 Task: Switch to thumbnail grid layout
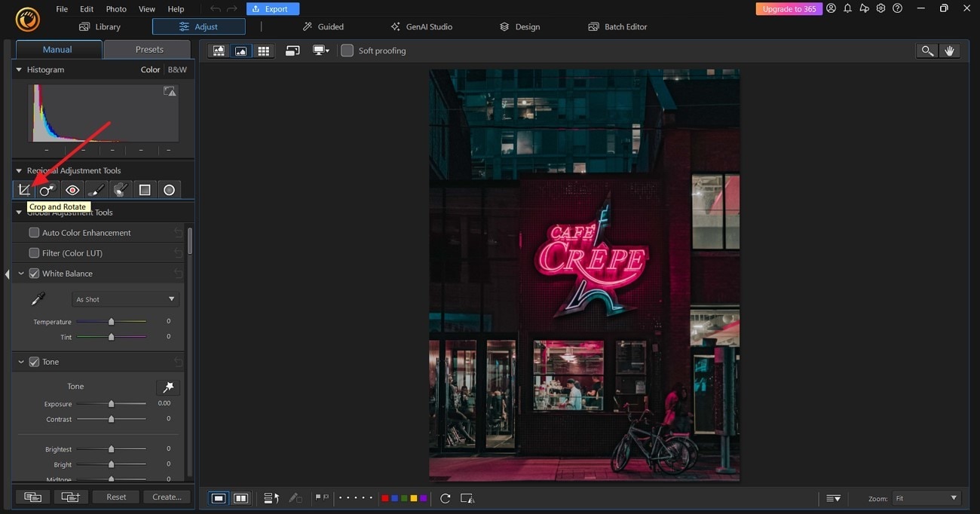point(263,50)
